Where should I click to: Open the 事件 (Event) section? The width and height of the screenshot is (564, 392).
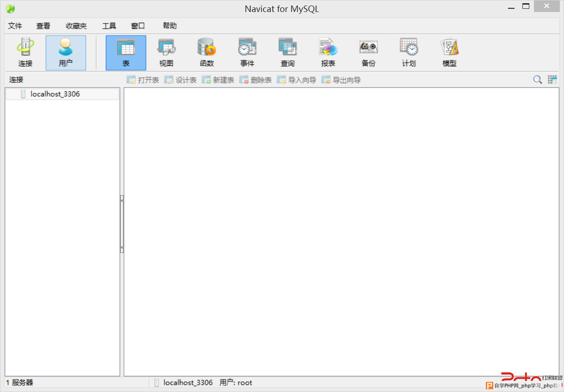click(247, 53)
